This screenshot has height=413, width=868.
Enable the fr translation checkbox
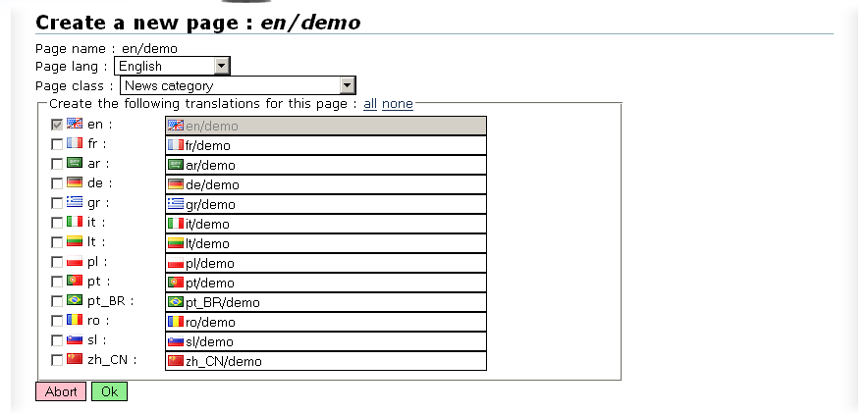57,144
